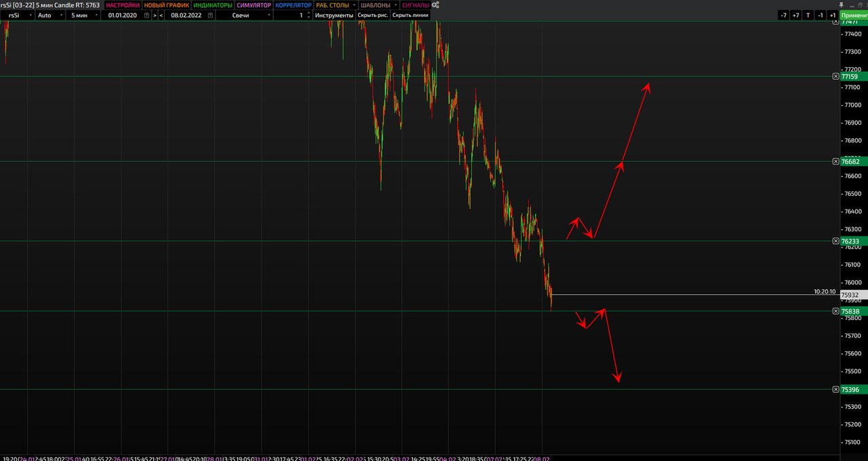Click the -7 days button

click(783, 15)
